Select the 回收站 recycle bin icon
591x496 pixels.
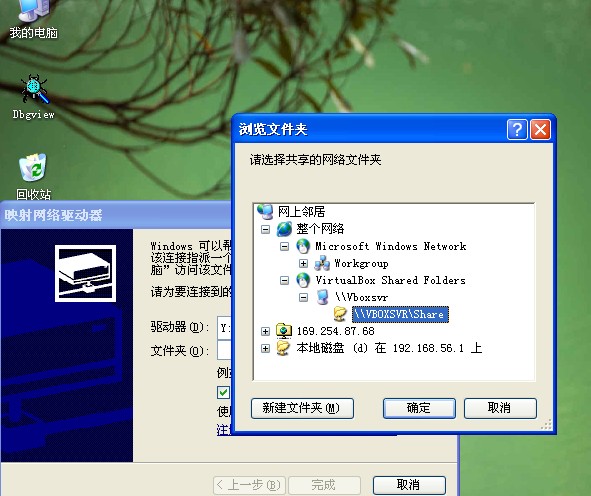click(33, 167)
